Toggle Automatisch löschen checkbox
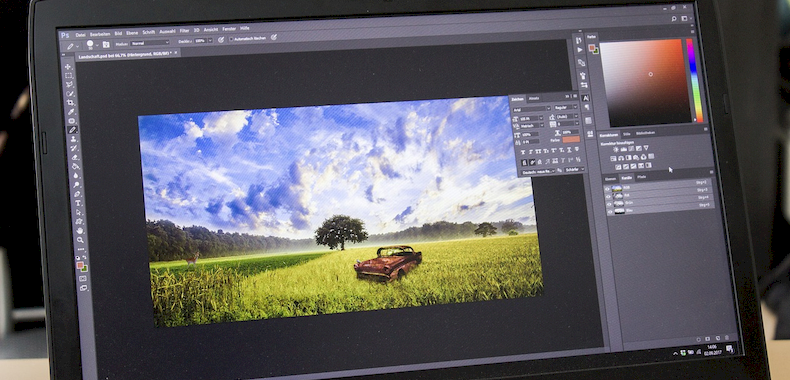The image size is (790, 380). pos(231,39)
